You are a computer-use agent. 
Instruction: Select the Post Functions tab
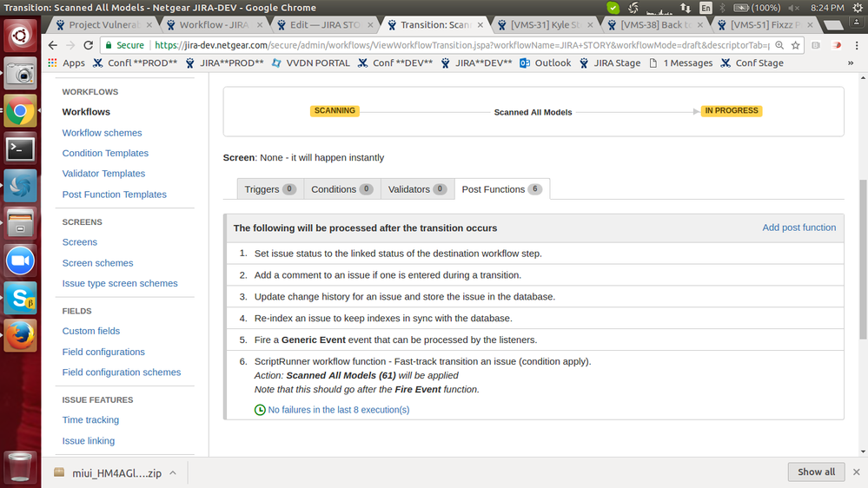(x=501, y=189)
